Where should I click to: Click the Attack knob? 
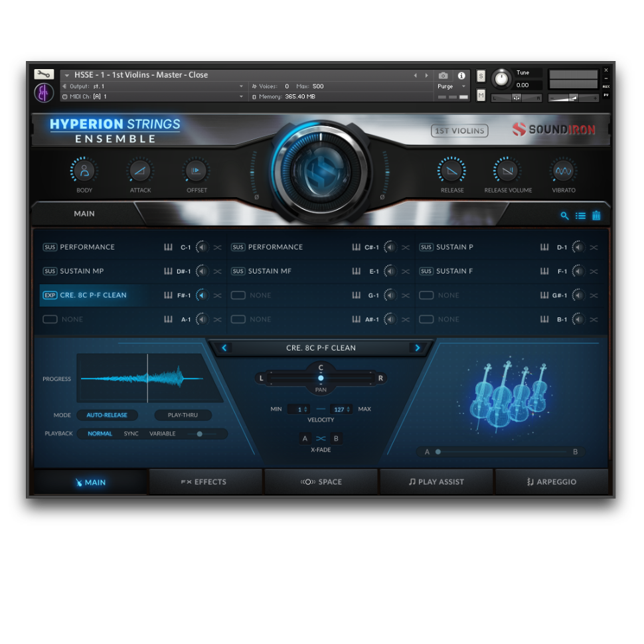(x=141, y=171)
